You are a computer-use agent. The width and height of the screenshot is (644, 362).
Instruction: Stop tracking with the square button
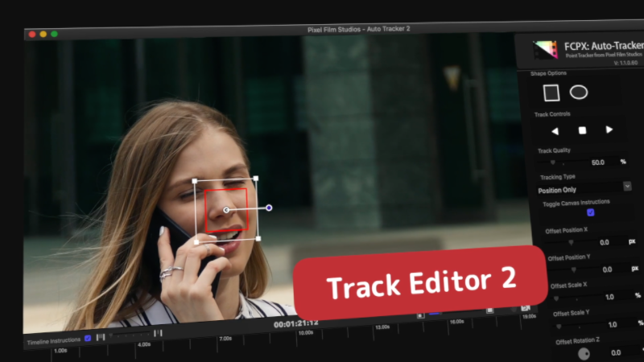582,130
